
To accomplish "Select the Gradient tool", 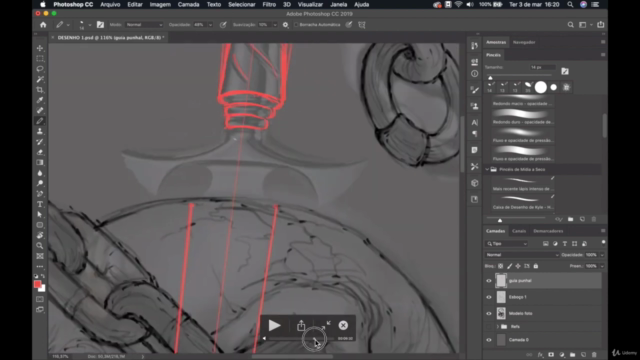I will click(40, 162).
